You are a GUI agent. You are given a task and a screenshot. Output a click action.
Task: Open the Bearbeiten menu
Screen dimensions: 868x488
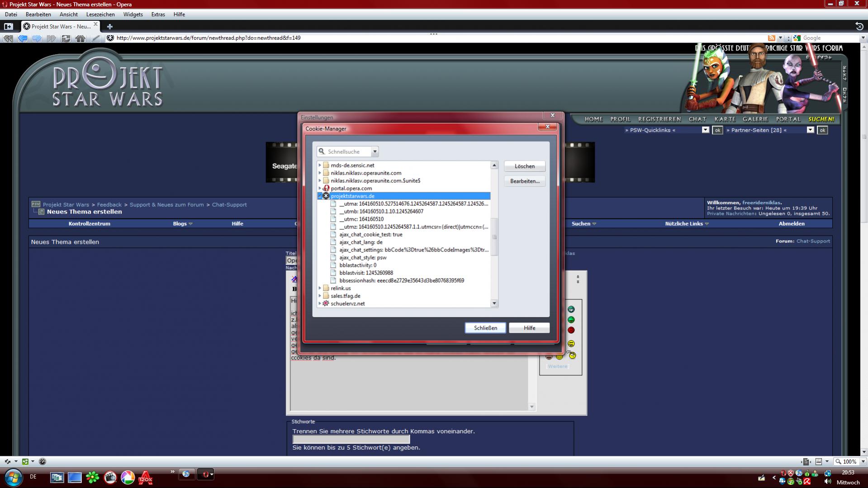tap(38, 14)
